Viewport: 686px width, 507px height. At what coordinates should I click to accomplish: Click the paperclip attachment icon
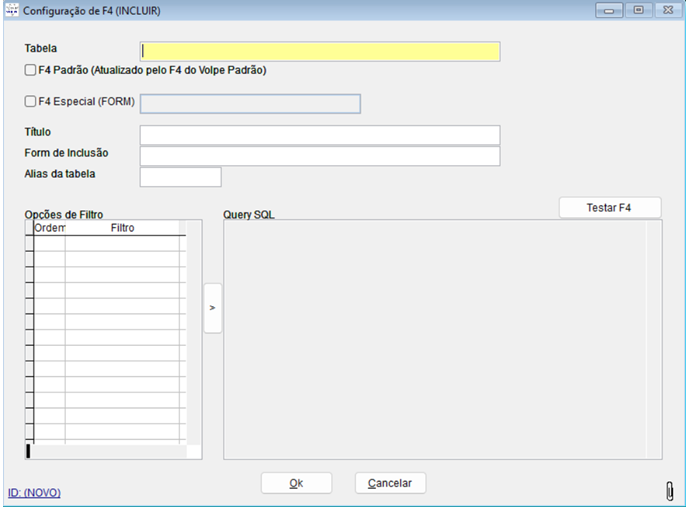[669, 491]
